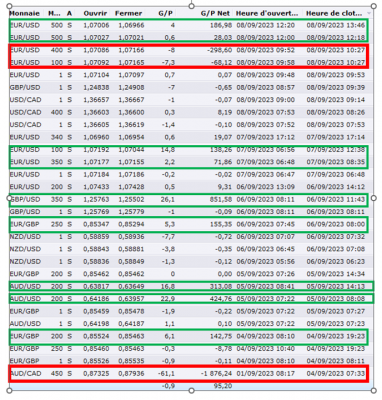Screen dimensions: 382x400
Task: Click closing price 0,58936
Action: (x=131, y=237)
